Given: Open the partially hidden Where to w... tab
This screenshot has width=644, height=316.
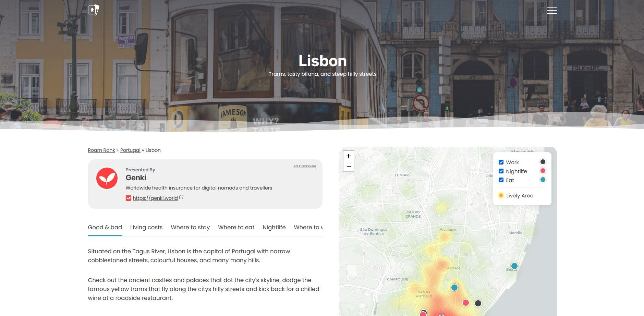Looking at the screenshot, I should coord(308,227).
